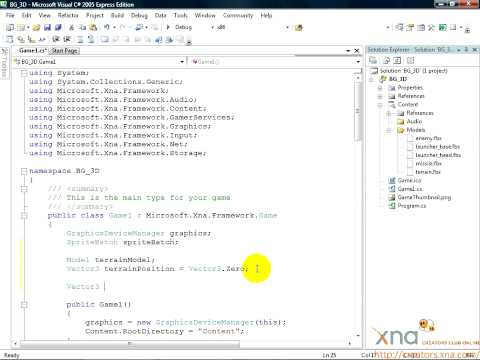Click Show All Files in Solution Explorer
The image size is (480, 360).
coord(386,60)
